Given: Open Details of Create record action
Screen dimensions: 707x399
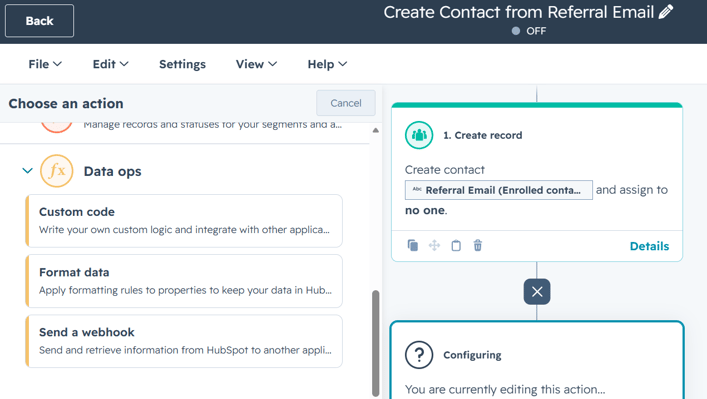Looking at the screenshot, I should pyautogui.click(x=649, y=246).
